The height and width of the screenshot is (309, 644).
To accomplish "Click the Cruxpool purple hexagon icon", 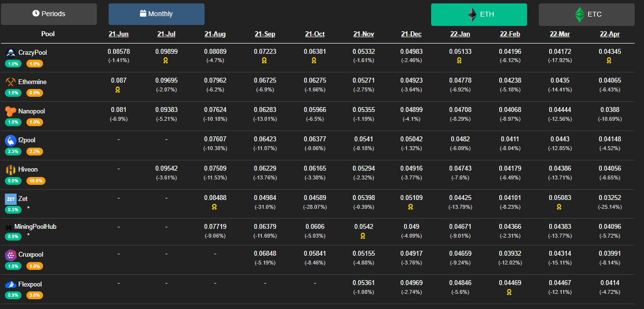I will click(10, 255).
